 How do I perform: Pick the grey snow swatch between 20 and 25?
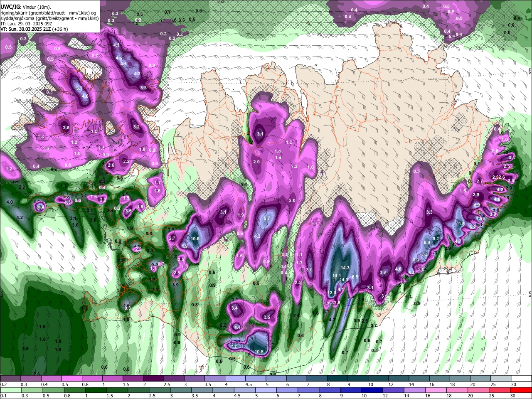480,378
